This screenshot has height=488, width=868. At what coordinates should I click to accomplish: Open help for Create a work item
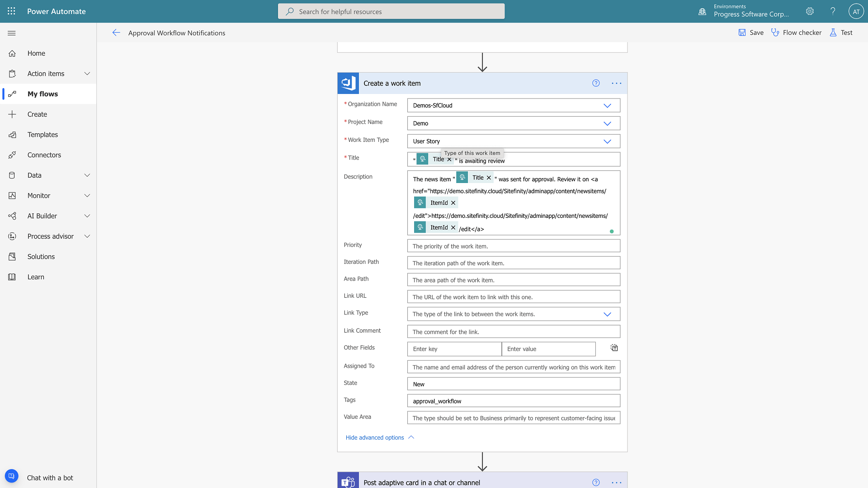point(596,83)
